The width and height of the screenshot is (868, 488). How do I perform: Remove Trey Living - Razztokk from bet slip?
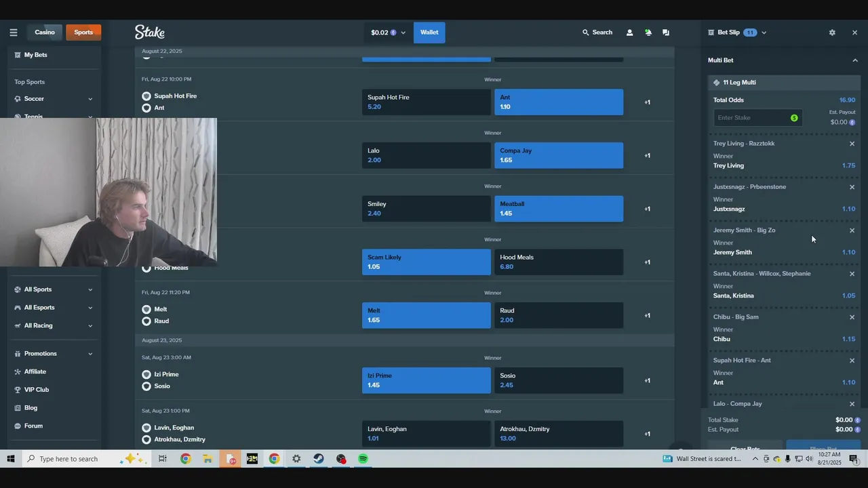(x=852, y=144)
